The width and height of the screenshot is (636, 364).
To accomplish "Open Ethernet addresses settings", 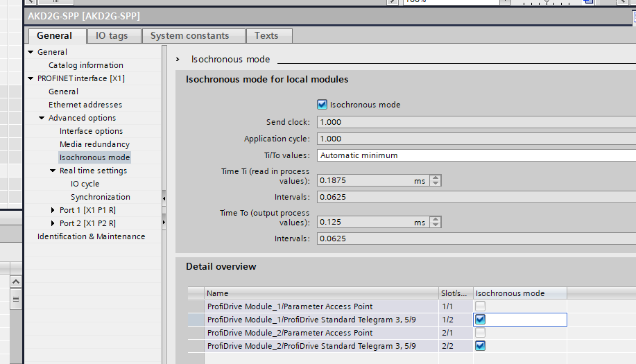I will pyautogui.click(x=85, y=105).
